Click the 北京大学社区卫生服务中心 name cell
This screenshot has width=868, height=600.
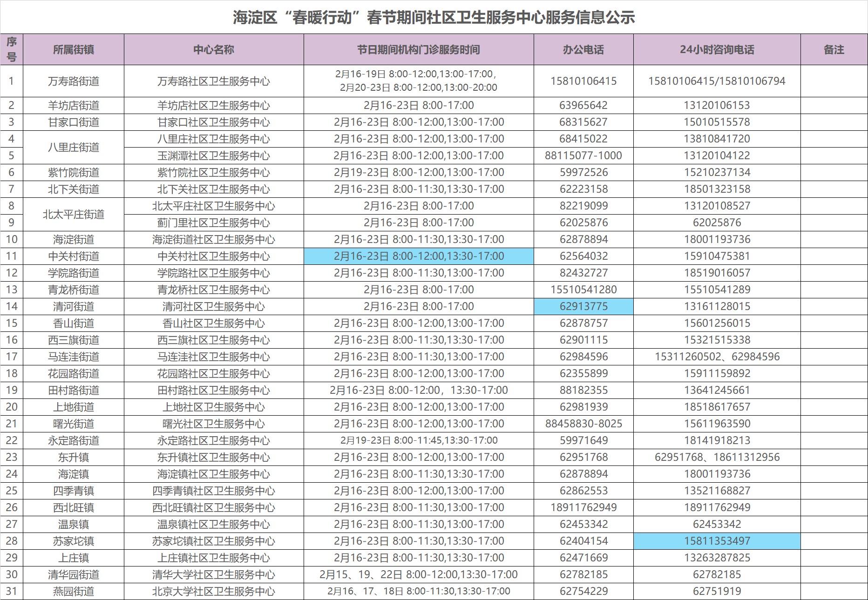pos(214,591)
